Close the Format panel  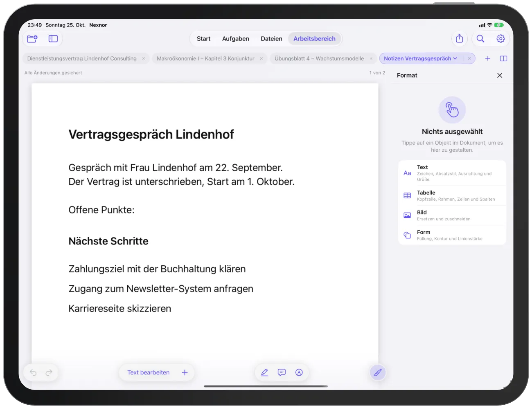point(500,75)
